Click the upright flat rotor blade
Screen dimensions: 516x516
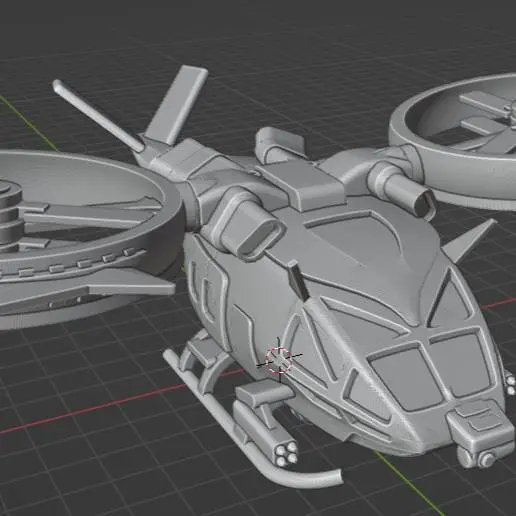pyautogui.click(x=177, y=106)
